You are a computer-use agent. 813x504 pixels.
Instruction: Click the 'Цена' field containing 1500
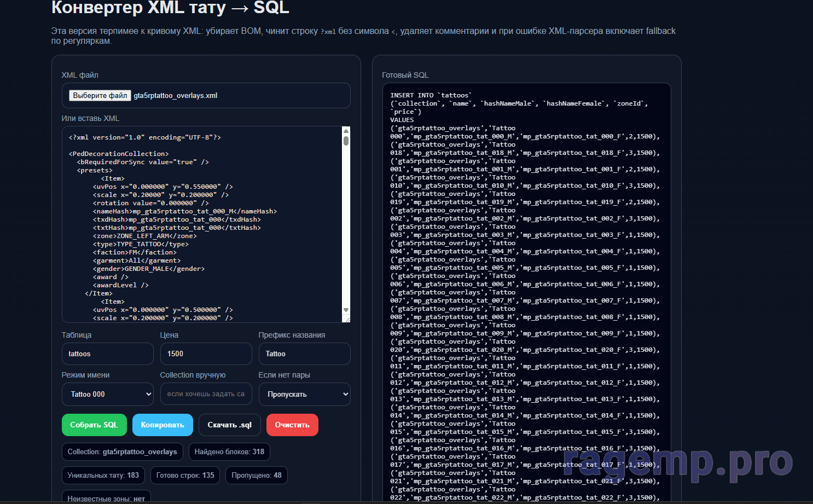(206, 354)
